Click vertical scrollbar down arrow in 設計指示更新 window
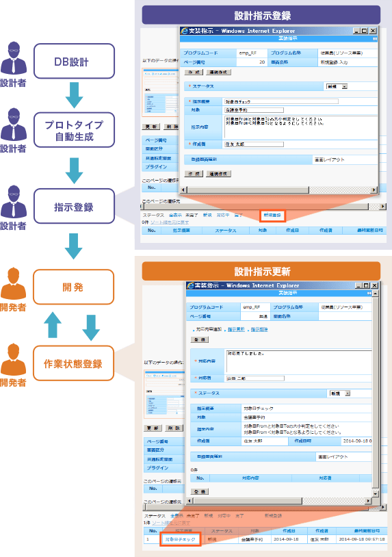 pos(376,493)
